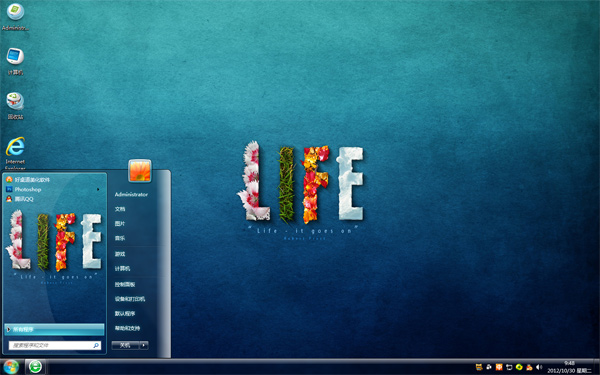Launch Internet Explorer from the desktop
Image resolution: width=600 pixels, height=375 pixels.
[x=15, y=153]
